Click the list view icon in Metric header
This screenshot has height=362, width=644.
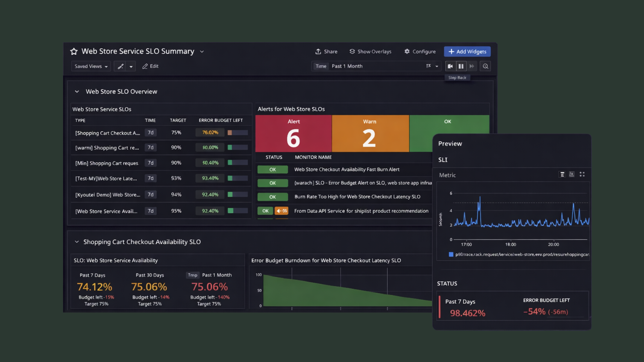(x=562, y=174)
